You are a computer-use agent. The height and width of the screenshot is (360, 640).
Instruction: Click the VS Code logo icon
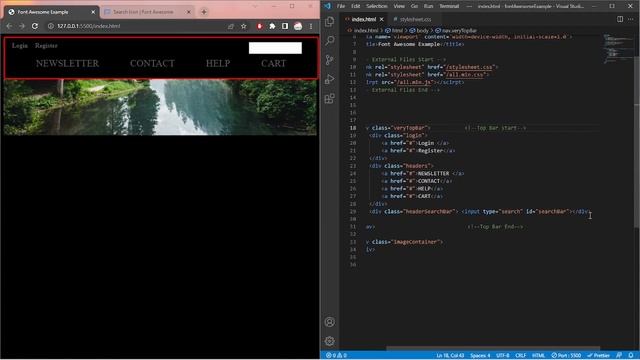coord(327,6)
